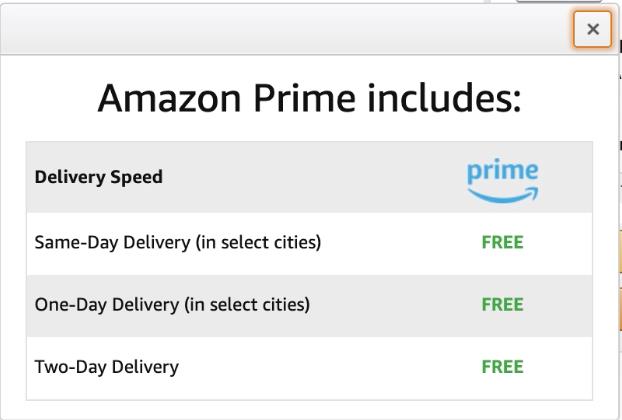Click the word "Speed" in table header

(x=137, y=177)
